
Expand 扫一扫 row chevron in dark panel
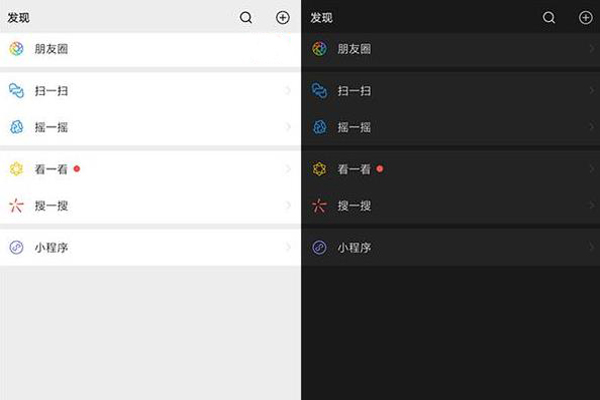pyautogui.click(x=591, y=91)
